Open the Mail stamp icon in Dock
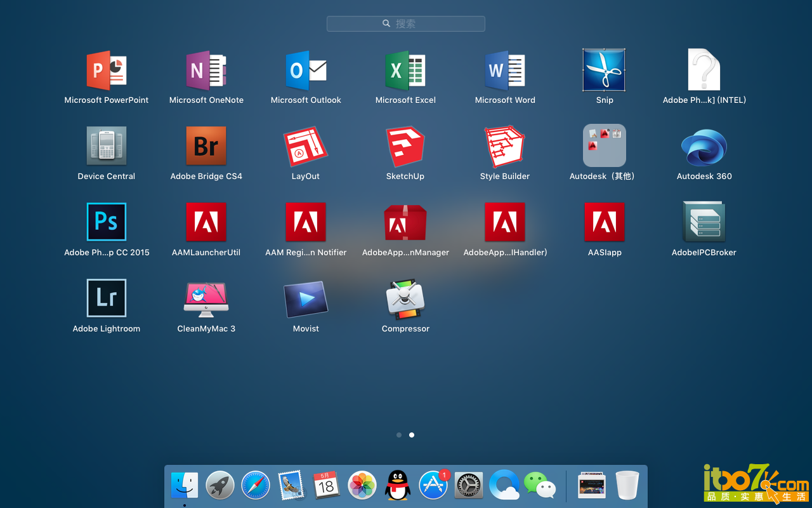812x508 pixels. click(291, 486)
